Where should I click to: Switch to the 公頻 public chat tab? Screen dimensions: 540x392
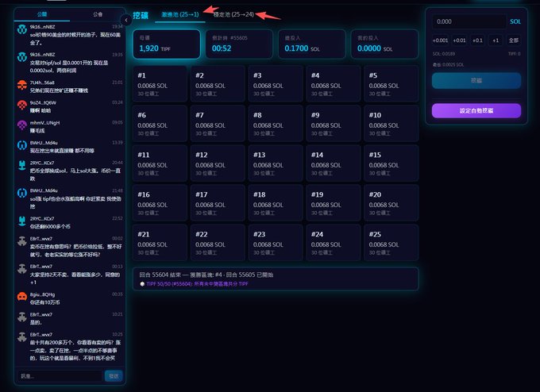click(x=42, y=14)
